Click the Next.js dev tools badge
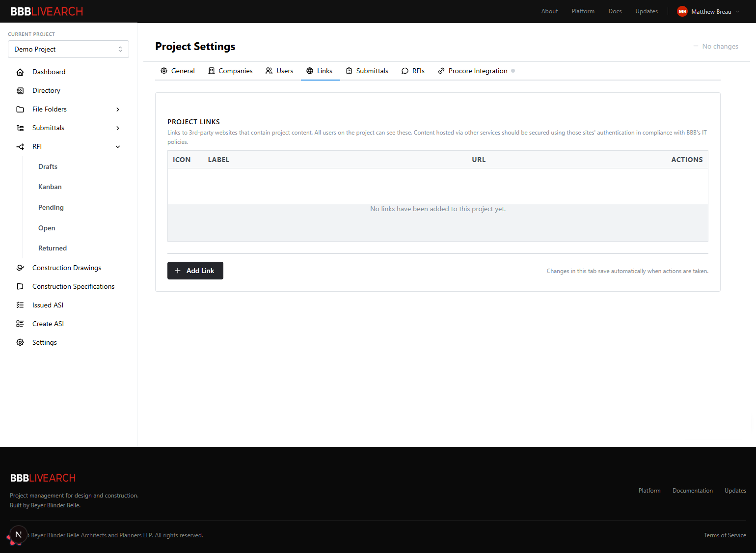The image size is (756, 553). point(18,535)
